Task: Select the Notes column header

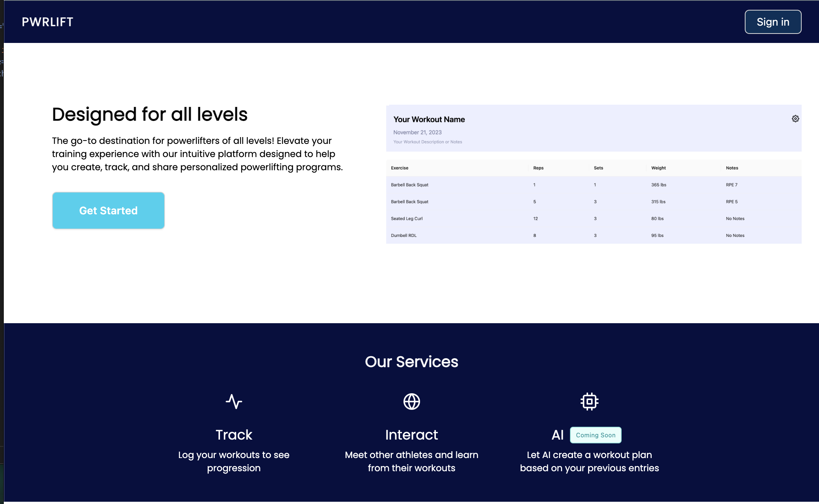Action: (x=732, y=168)
